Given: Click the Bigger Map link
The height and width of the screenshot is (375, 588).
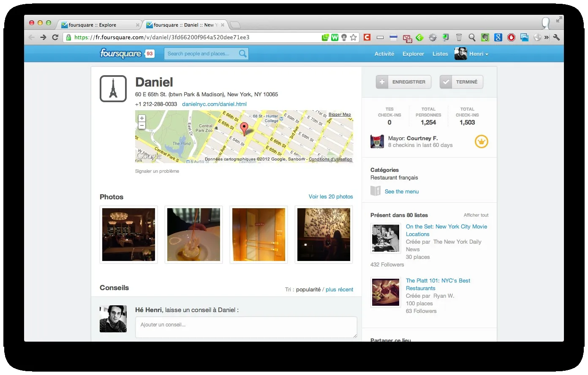Looking at the screenshot, I should (x=340, y=114).
